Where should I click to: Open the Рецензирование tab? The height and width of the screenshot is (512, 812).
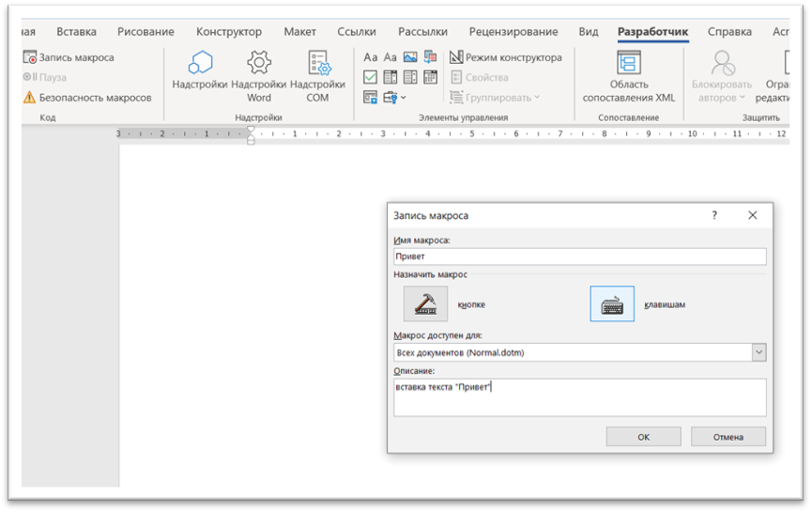[513, 32]
